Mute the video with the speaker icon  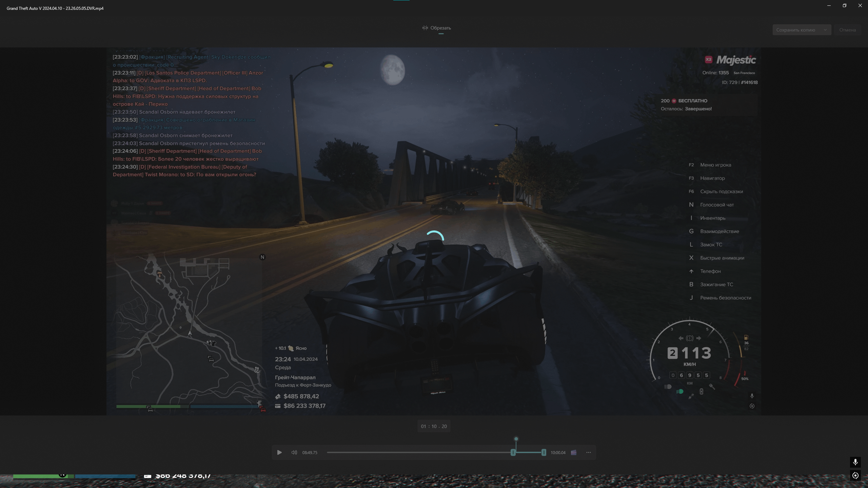[294, 452]
